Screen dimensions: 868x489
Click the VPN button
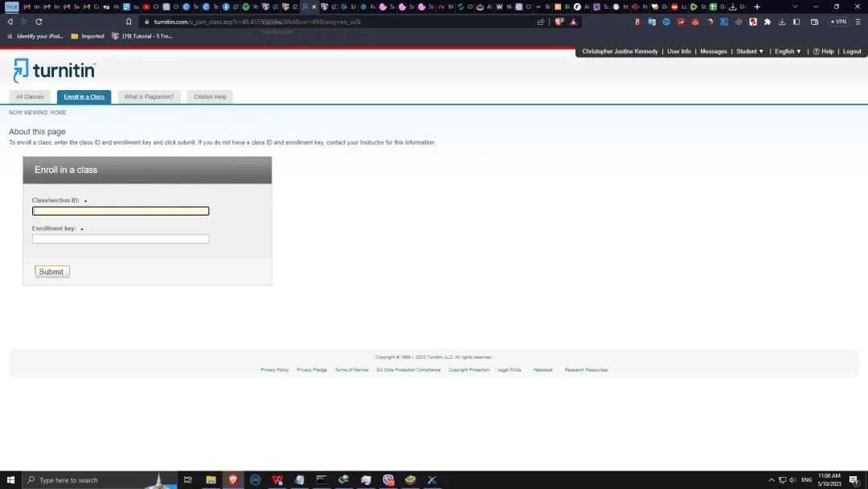point(838,22)
